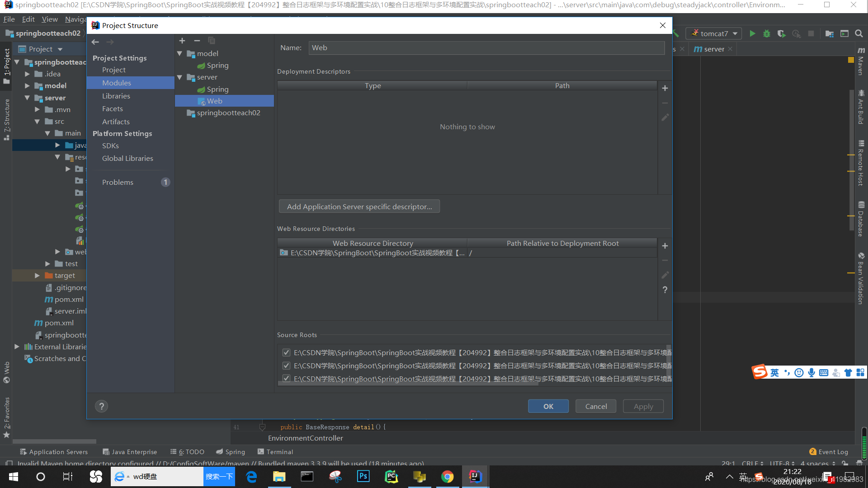The height and width of the screenshot is (488, 868).
Task: Toggle the second source root checkbox
Action: [x=286, y=366]
